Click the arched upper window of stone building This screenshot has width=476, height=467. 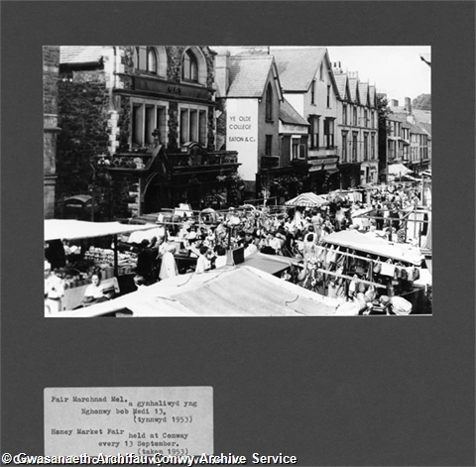(x=190, y=65)
